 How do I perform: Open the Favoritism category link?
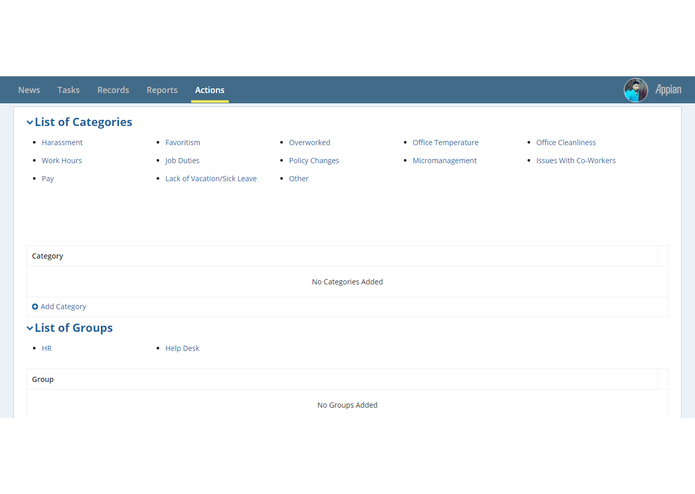183,143
